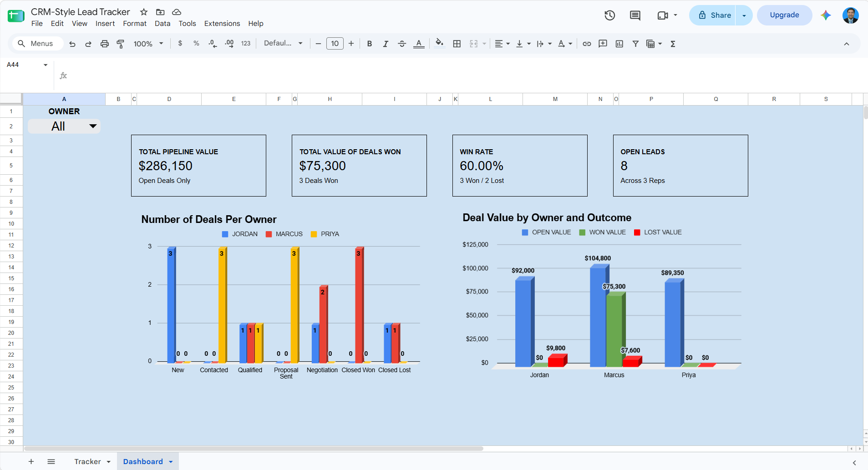Switch to the Tracker sheet tab
The height and width of the screenshot is (470, 868).
tap(87, 461)
